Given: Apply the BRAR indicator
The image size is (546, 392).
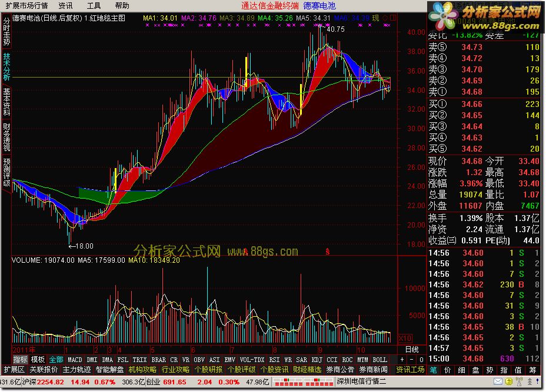Looking at the screenshot, I should [x=158, y=360].
